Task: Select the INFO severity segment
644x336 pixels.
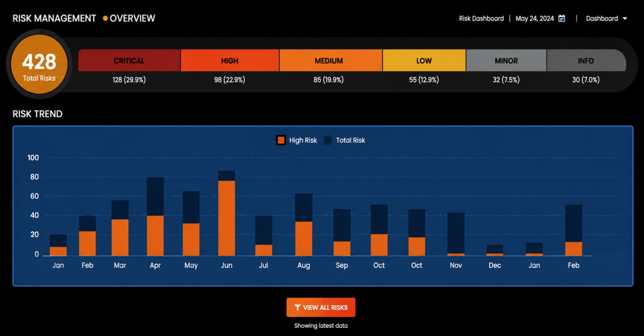Action: coord(587,60)
